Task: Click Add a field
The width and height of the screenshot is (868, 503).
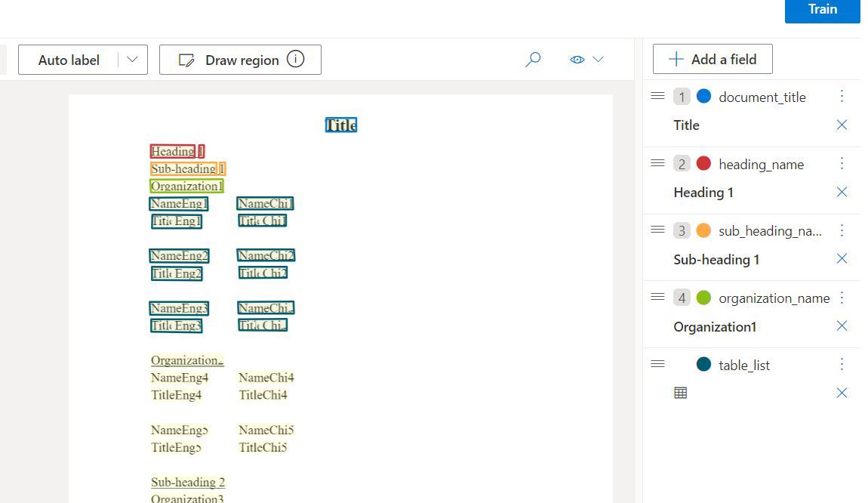Action: tap(712, 59)
